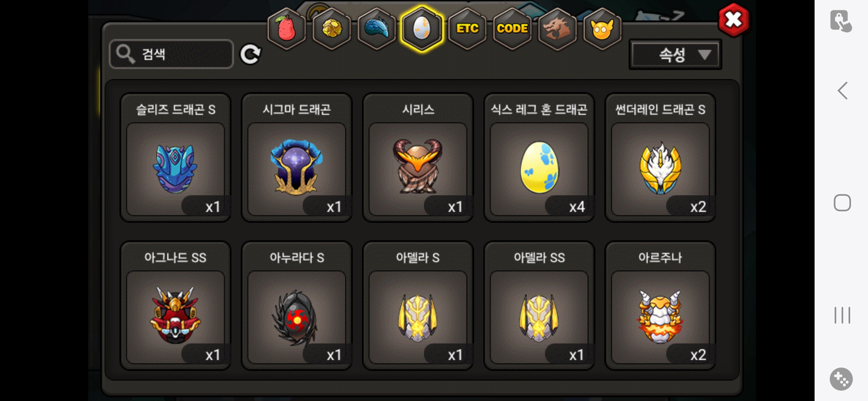Select the 식스 레그 혼 드래곤 egg
This screenshot has height=401, width=868.
click(539, 157)
